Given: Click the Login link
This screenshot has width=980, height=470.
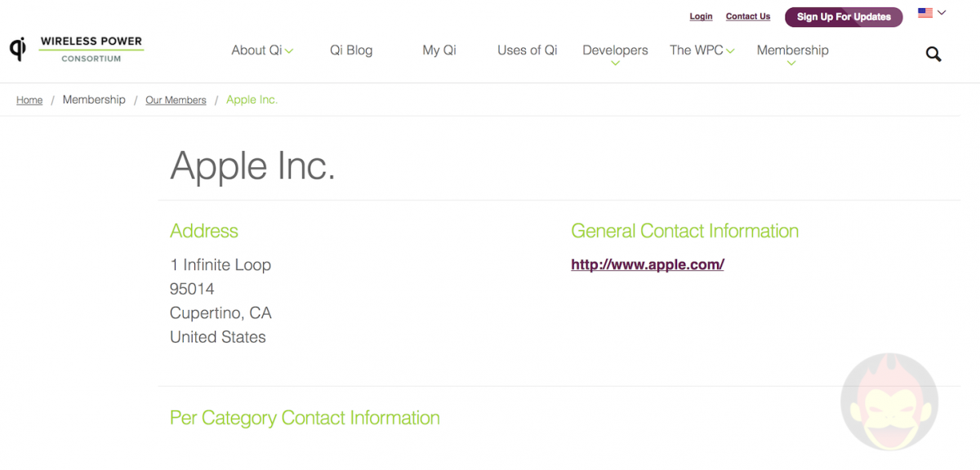Looking at the screenshot, I should point(701,16).
